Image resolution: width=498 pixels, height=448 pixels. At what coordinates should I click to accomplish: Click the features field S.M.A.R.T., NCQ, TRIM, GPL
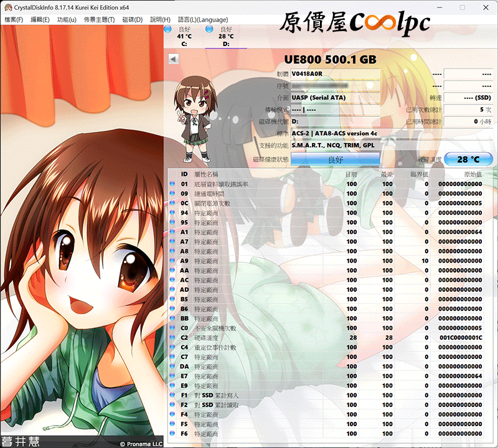392,145
